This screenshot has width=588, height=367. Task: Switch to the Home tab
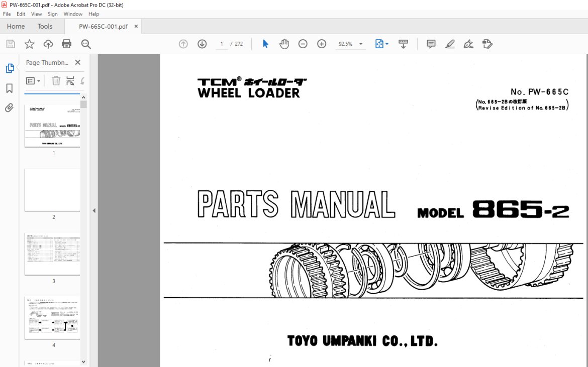click(x=16, y=26)
